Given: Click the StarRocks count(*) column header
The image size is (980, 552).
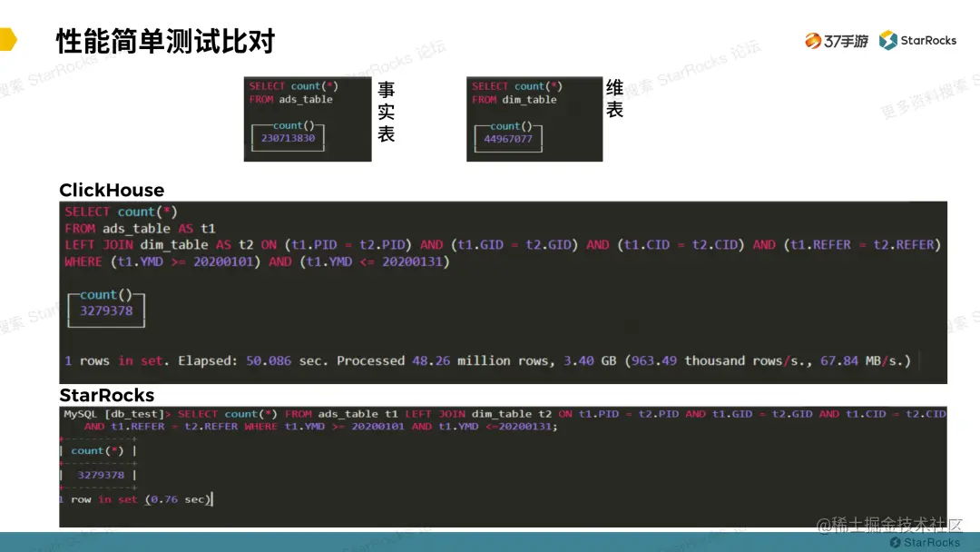Looking at the screenshot, I should 97,450.
